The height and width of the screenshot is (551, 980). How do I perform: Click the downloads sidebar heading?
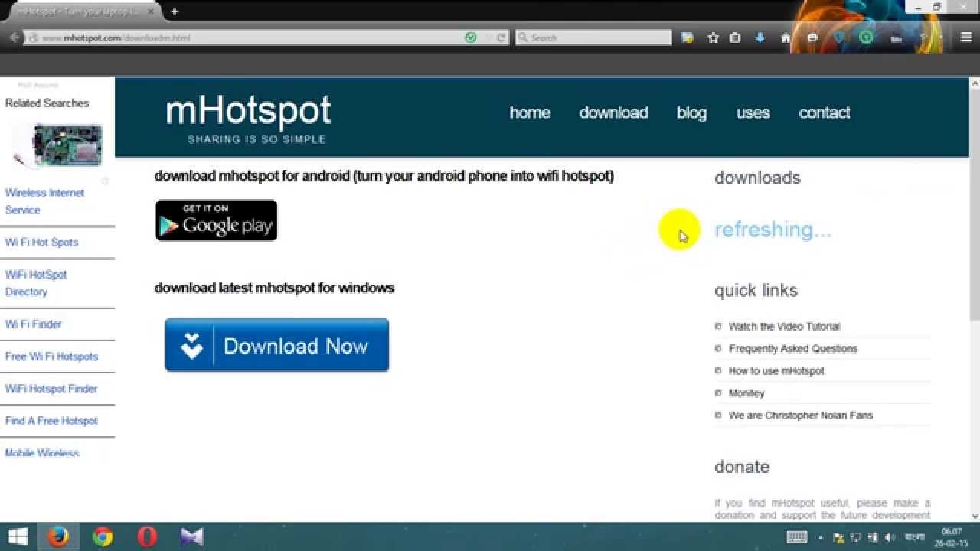pos(757,178)
